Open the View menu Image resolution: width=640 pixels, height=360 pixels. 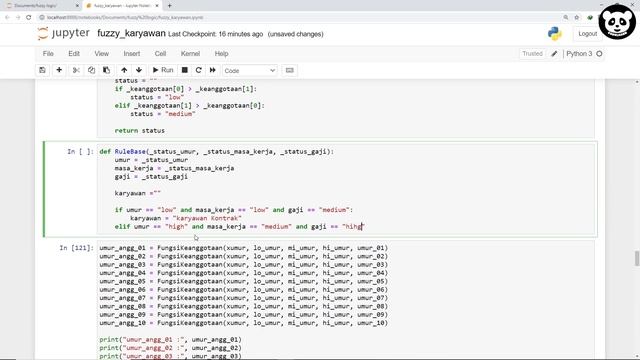pyautogui.click(x=102, y=53)
